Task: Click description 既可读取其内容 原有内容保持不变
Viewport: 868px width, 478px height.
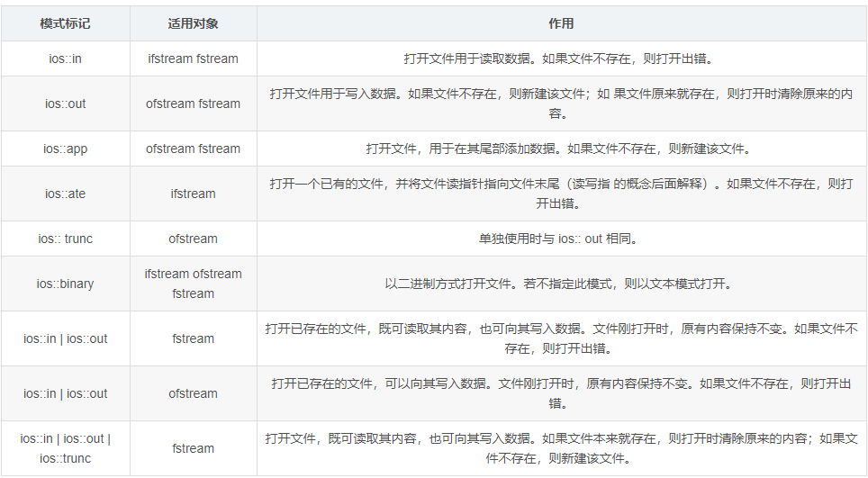Action: click(561, 338)
